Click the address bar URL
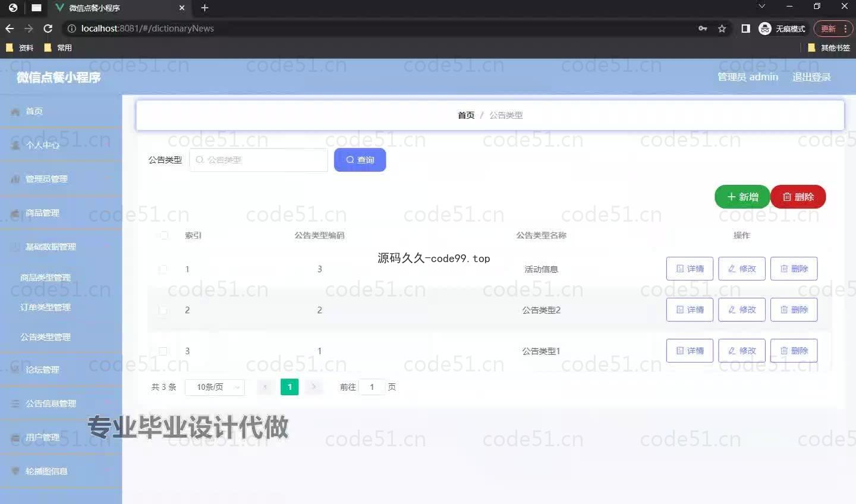 tap(147, 29)
